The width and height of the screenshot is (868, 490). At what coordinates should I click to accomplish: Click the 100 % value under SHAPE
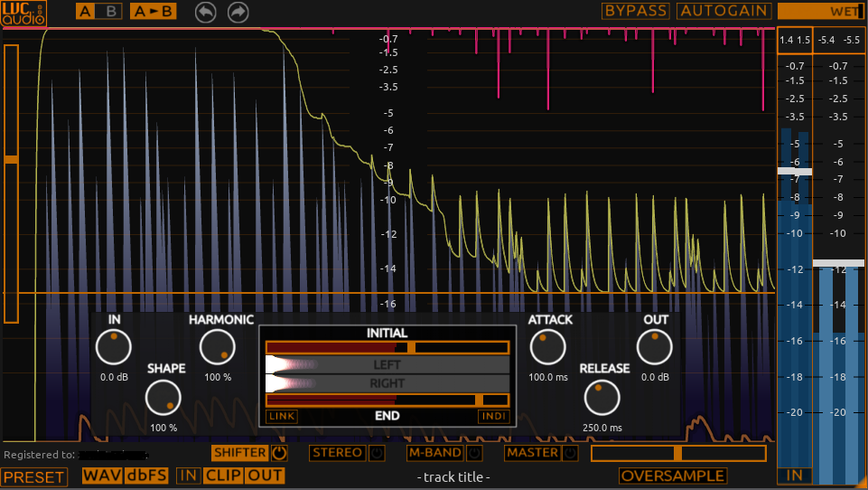click(163, 428)
